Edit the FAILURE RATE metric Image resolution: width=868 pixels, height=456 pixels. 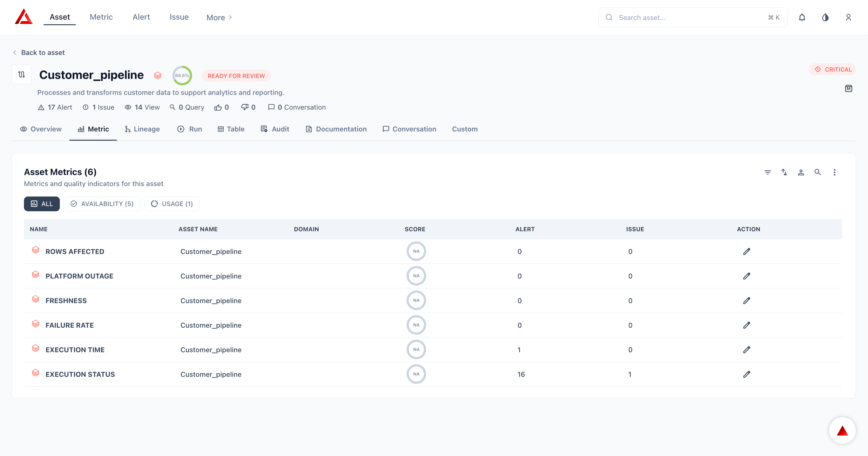point(747,325)
